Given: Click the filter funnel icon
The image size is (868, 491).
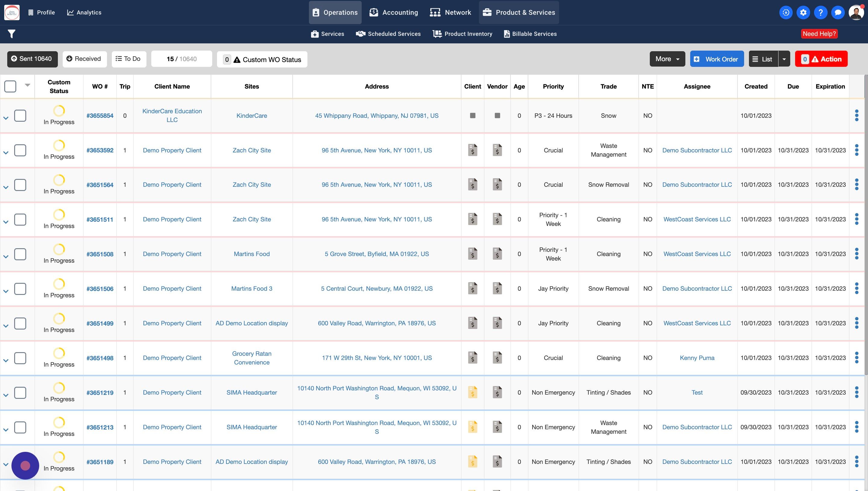Looking at the screenshot, I should click(11, 34).
